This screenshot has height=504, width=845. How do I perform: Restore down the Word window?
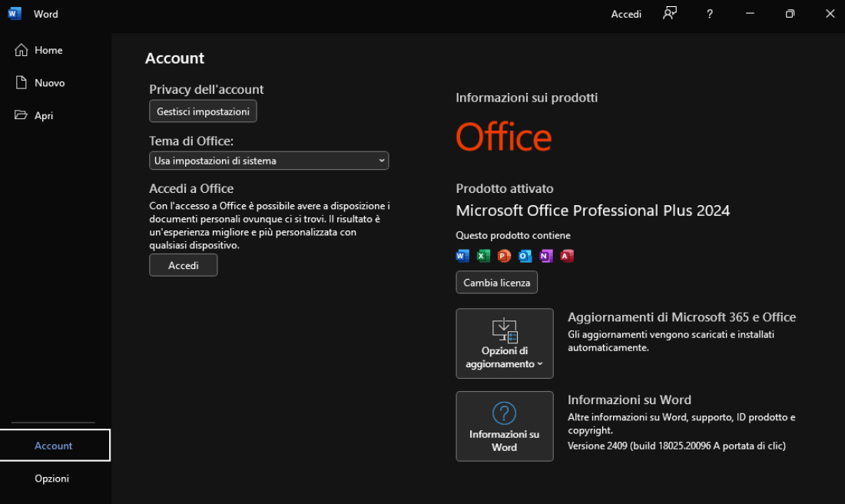[x=790, y=14]
